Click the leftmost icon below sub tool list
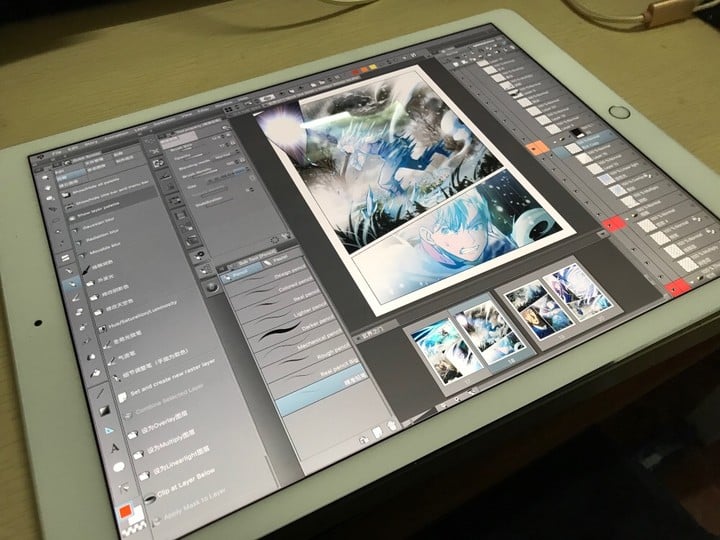Screen dimensions: 720x540 coord(363,439)
